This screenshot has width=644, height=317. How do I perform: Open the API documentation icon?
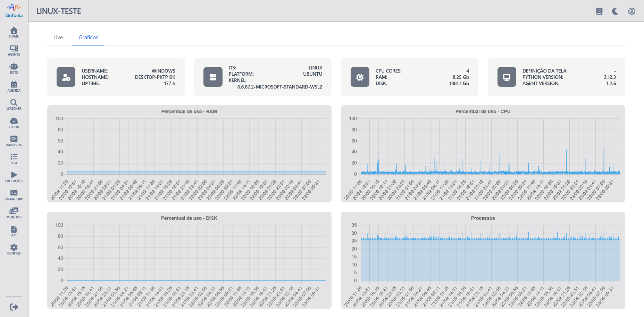pyautogui.click(x=14, y=231)
